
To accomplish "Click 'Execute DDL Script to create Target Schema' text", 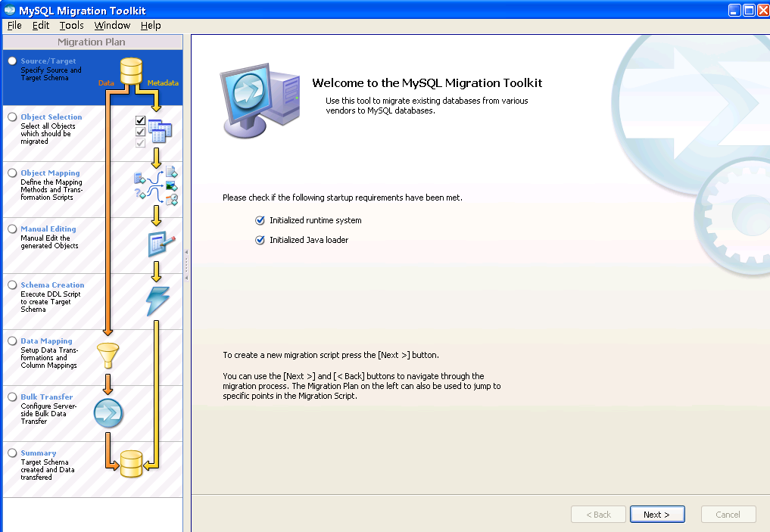I will 51,302.
